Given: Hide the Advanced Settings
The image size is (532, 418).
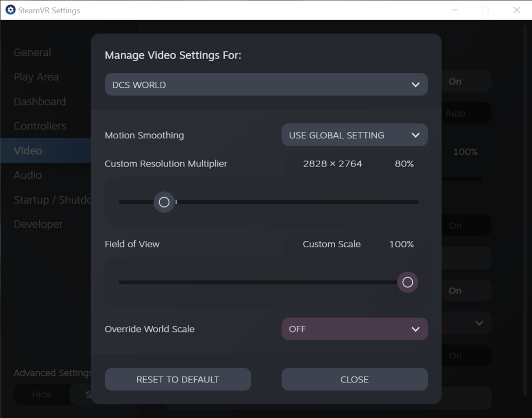Looking at the screenshot, I should [x=43, y=394].
